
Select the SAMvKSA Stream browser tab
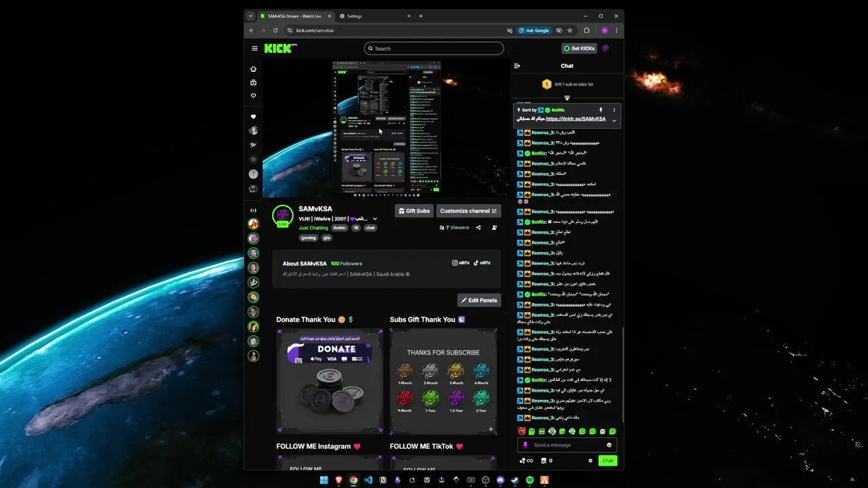pos(296,16)
